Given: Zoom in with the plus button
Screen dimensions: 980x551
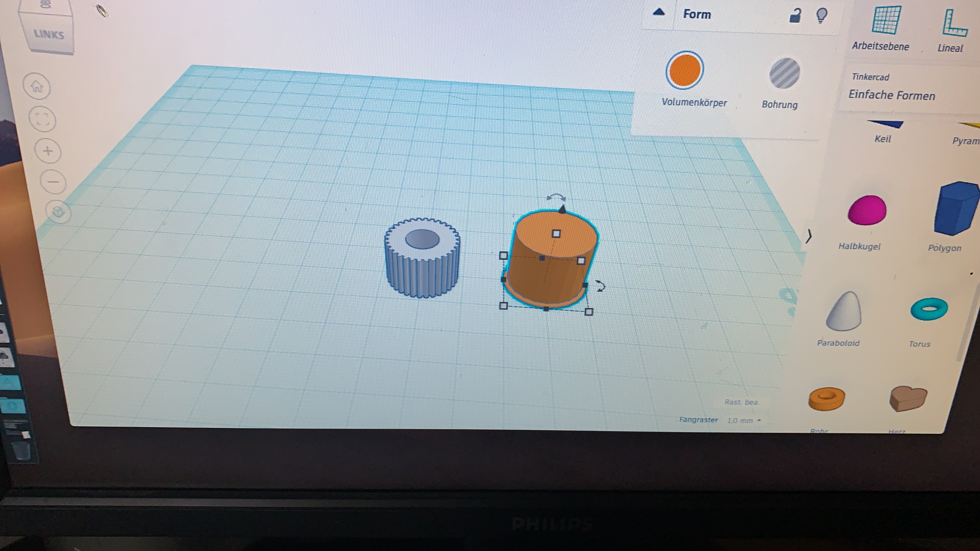Looking at the screenshot, I should [x=48, y=151].
